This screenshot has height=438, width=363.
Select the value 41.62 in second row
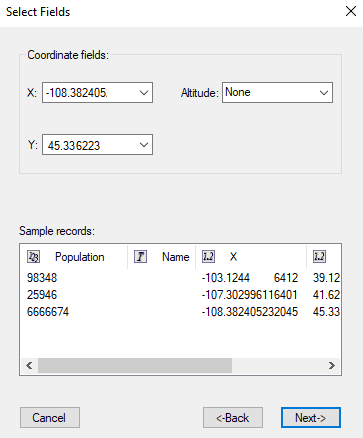pyautogui.click(x=326, y=295)
